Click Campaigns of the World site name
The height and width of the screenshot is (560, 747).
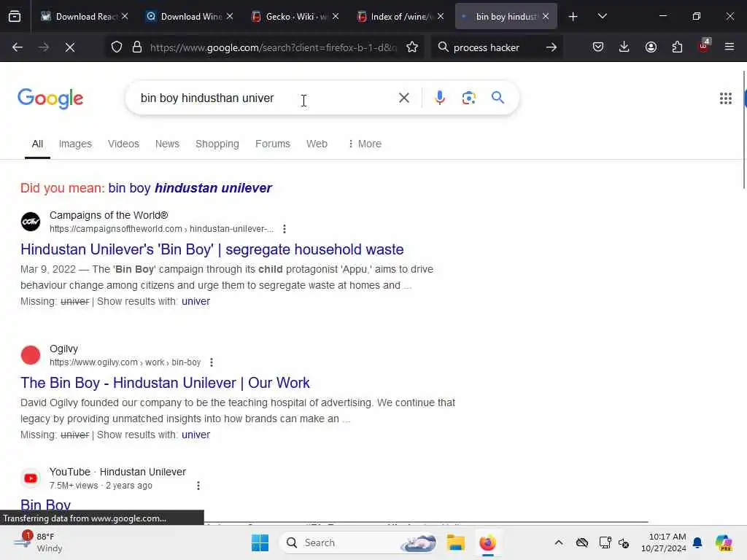pos(109,215)
